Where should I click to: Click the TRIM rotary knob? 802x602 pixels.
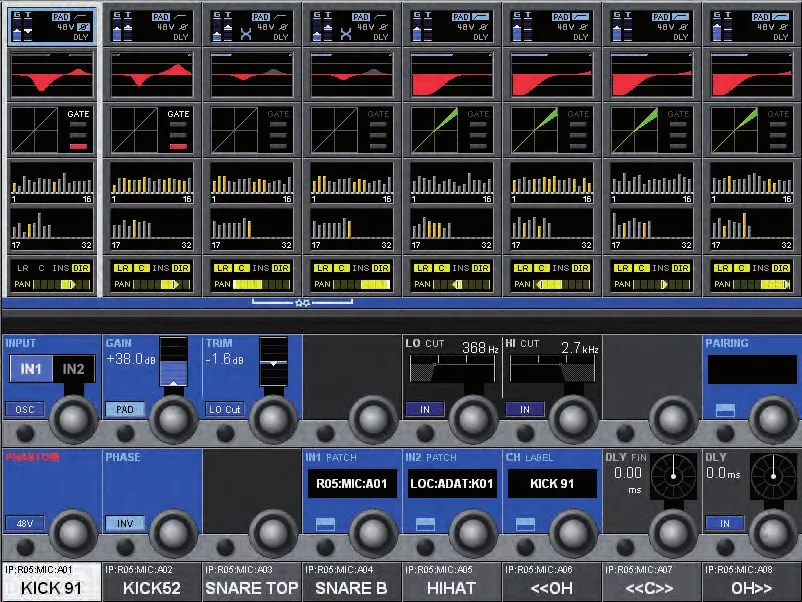click(273, 419)
